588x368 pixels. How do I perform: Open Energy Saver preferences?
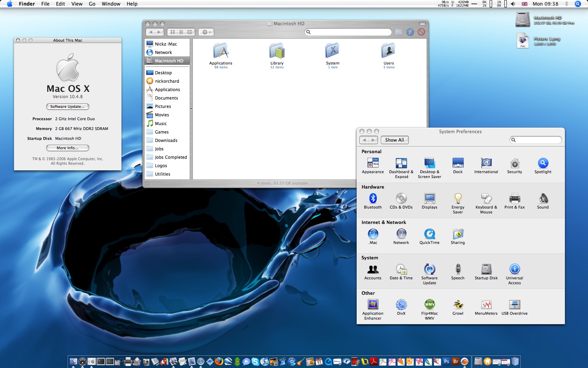point(457,199)
